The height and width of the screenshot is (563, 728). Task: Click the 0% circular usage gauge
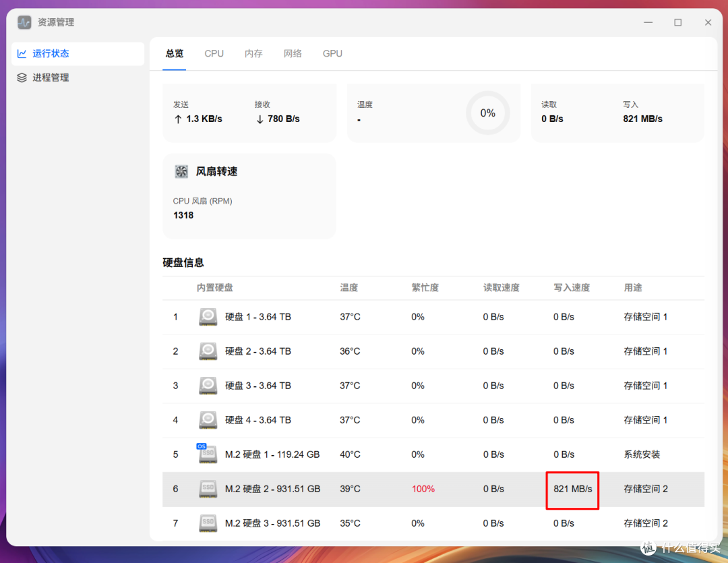488,113
